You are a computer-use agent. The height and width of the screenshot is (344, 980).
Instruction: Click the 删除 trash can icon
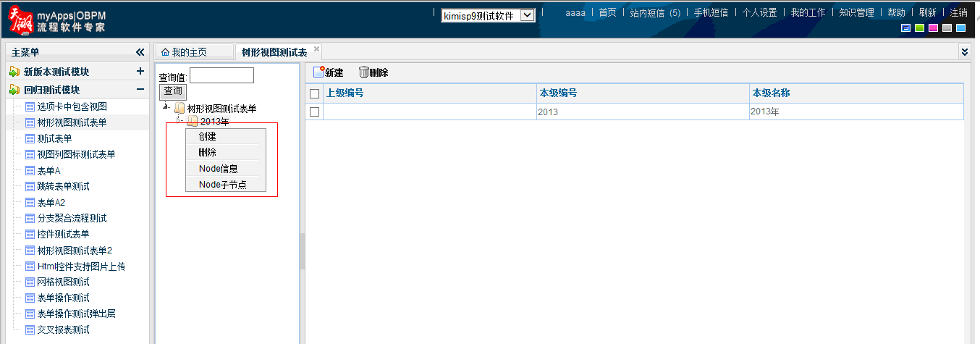pos(363,72)
